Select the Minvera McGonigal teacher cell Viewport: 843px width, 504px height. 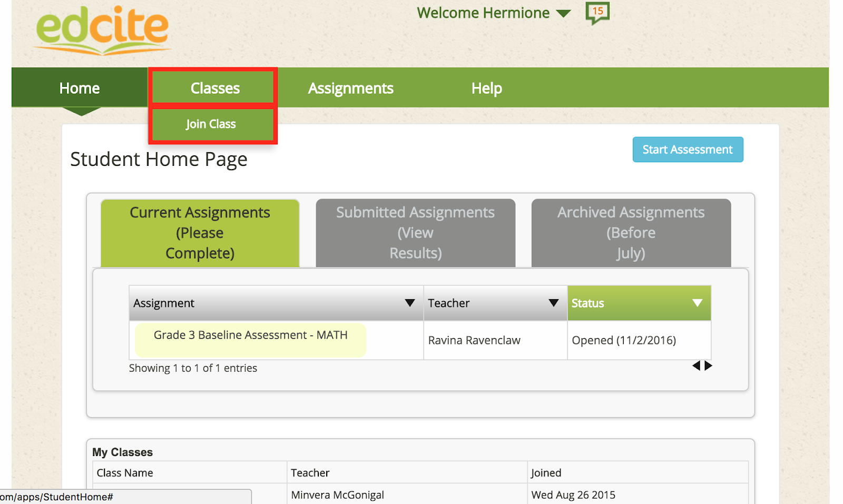407,495
